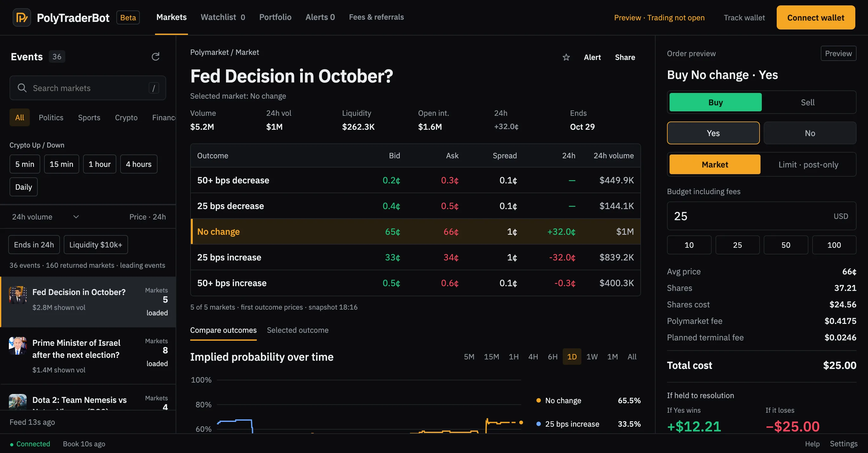Set budget to 100 USD preset

click(834, 245)
